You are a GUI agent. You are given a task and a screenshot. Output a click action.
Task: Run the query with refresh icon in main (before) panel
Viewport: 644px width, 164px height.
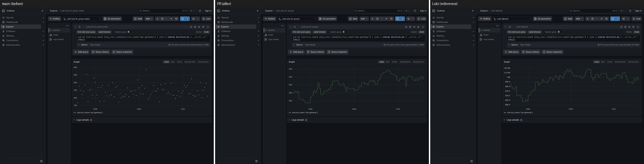(x=183, y=19)
